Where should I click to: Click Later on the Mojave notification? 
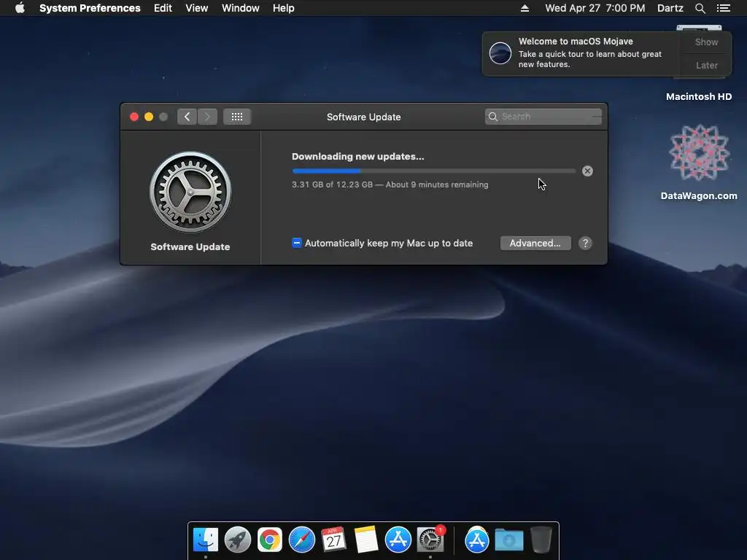pos(706,65)
